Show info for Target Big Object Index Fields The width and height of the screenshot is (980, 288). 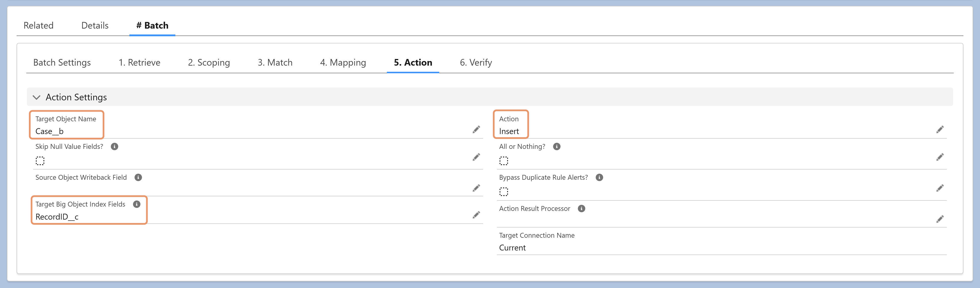point(137,204)
